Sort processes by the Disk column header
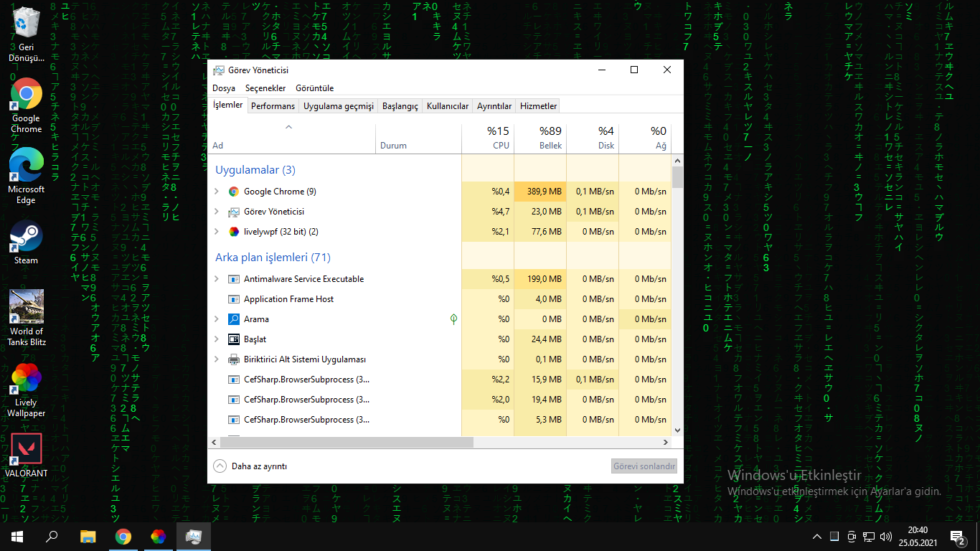Screen dimensions: 980x551 pyautogui.click(x=593, y=138)
